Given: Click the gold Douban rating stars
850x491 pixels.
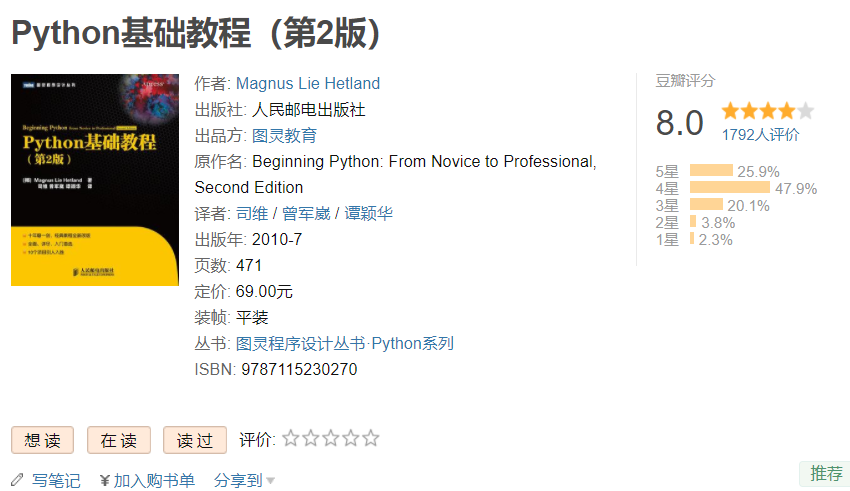Looking at the screenshot, I should (767, 111).
